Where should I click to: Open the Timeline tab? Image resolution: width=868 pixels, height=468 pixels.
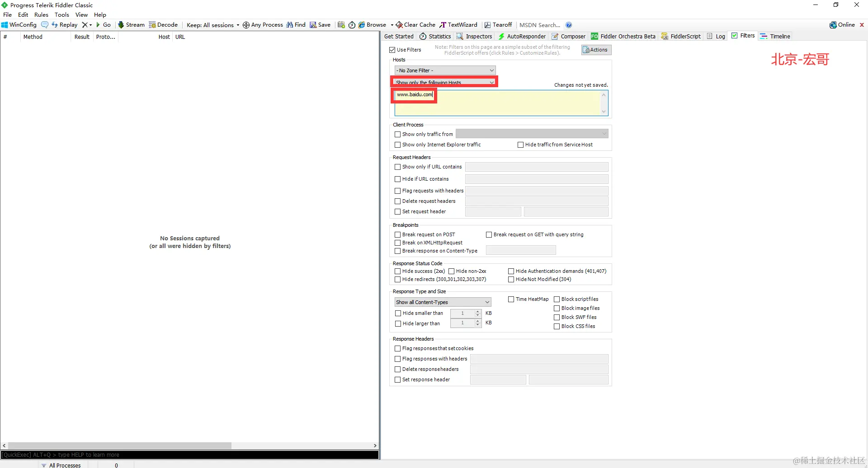point(775,36)
